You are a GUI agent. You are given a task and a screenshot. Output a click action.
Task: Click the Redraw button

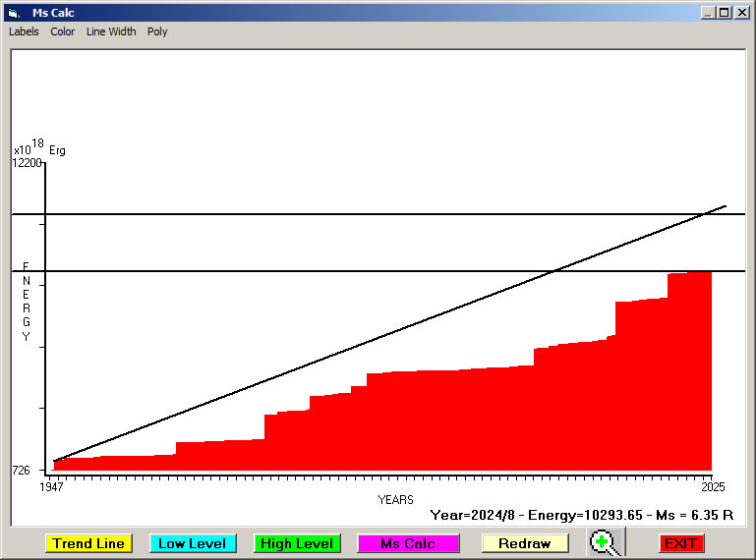click(x=525, y=543)
